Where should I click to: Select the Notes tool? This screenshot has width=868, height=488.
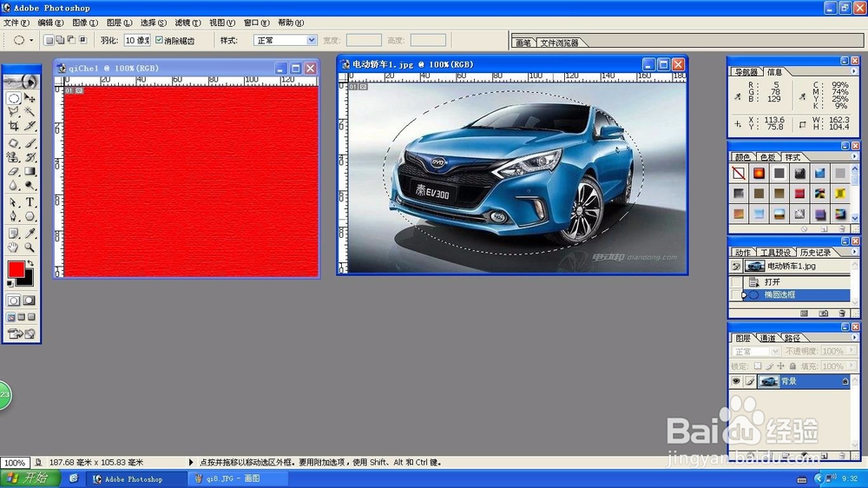[x=14, y=234]
